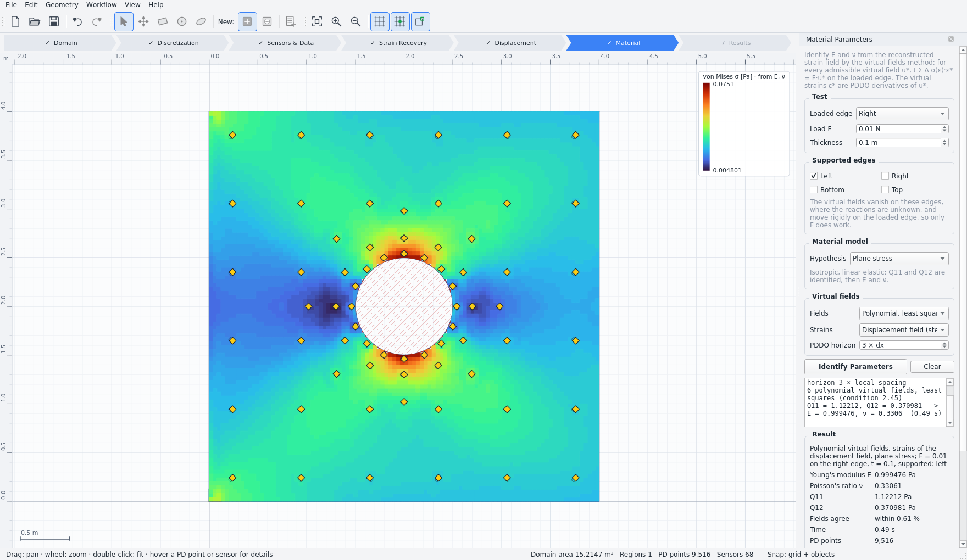The height and width of the screenshot is (560, 967).
Task: Open the View menu
Action: click(132, 5)
